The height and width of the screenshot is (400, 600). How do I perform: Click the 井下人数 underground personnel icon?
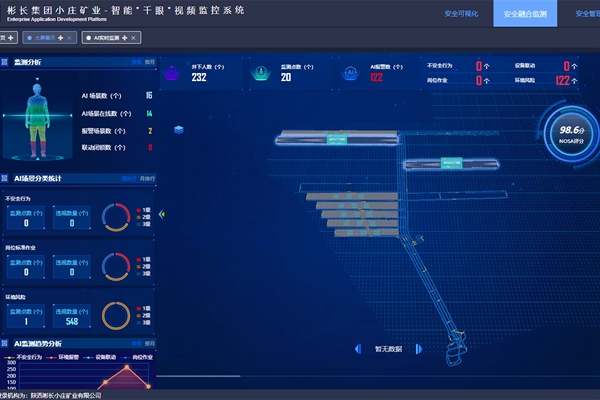pyautogui.click(x=173, y=72)
